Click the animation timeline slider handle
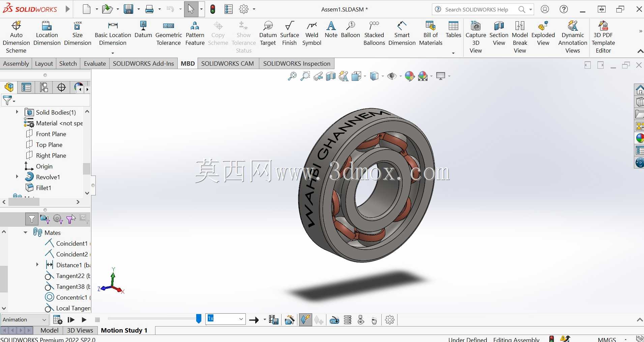The width and height of the screenshot is (644, 342). pyautogui.click(x=199, y=318)
